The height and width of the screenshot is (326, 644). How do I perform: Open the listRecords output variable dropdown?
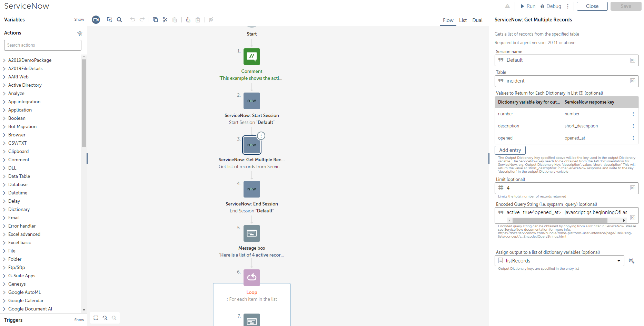tap(559, 261)
